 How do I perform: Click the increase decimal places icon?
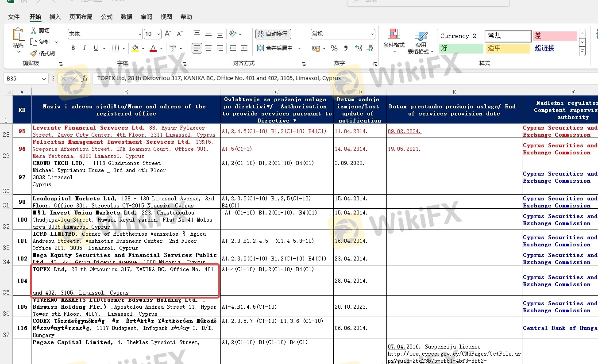[358, 48]
